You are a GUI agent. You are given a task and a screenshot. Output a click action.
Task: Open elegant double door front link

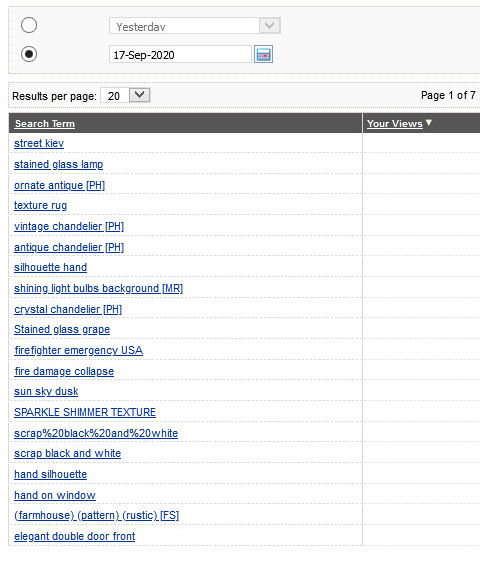click(74, 536)
